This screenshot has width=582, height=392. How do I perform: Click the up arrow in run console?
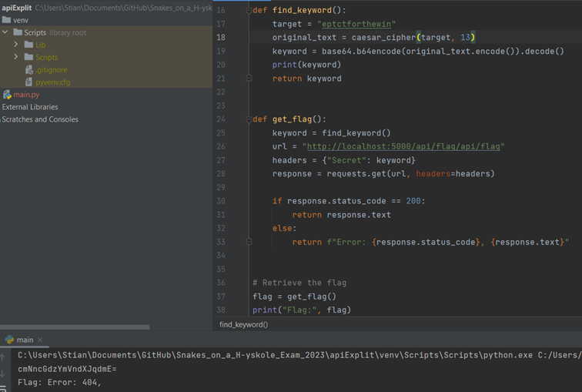point(3,357)
